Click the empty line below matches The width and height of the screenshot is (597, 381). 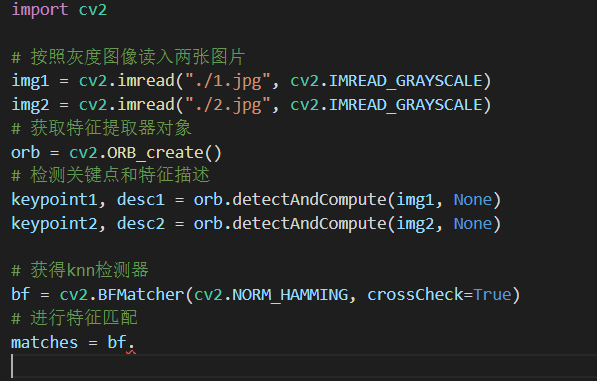coord(298,366)
